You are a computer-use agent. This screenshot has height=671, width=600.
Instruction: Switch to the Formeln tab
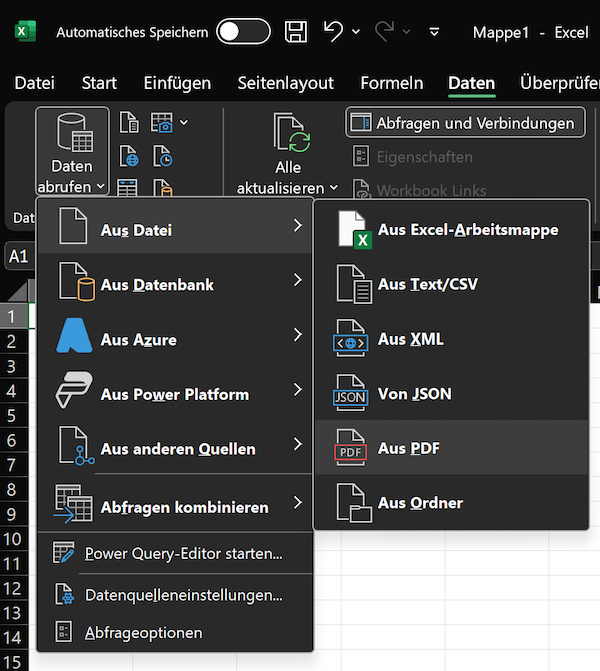tap(392, 83)
